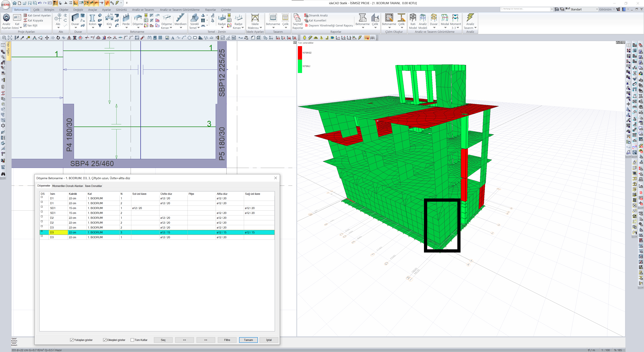The image size is (644, 352).
Task: Expand Moment 3-3 dropdown
Action: click(x=458, y=28)
